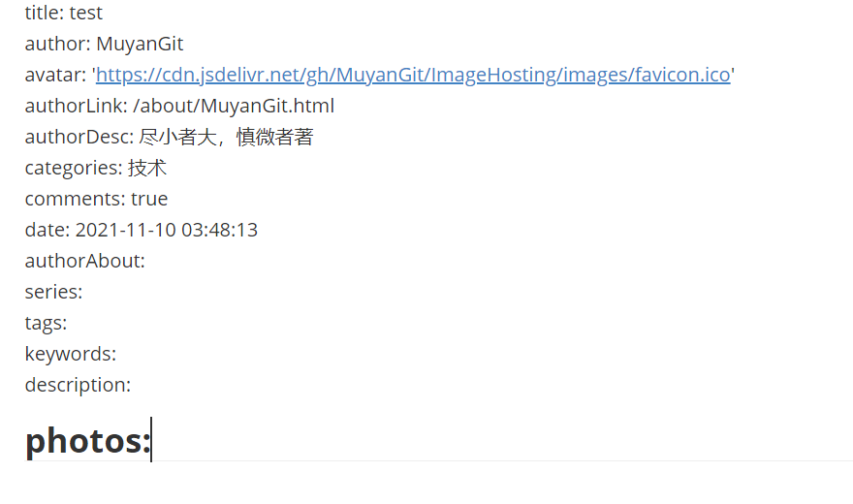
Task: Click the word true in comments line
Action: pos(149,199)
